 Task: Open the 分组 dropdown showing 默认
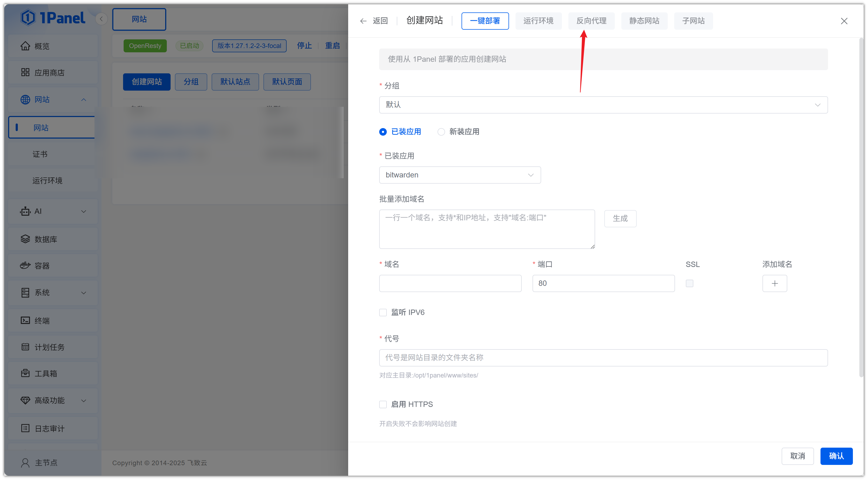603,105
